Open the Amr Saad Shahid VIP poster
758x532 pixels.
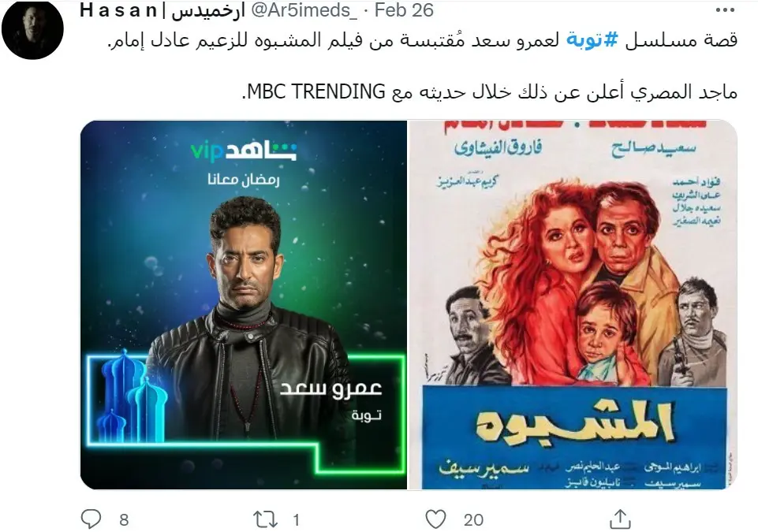click(x=244, y=305)
